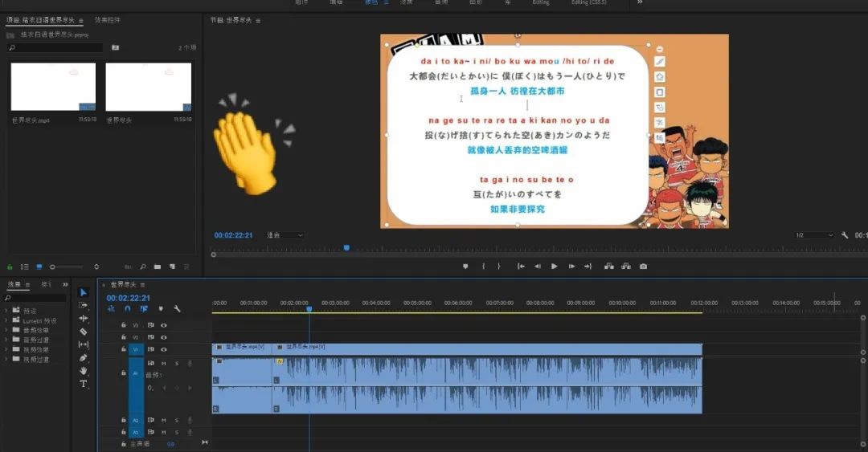Select the Selection arrow tool
The height and width of the screenshot is (452, 868).
[x=83, y=292]
